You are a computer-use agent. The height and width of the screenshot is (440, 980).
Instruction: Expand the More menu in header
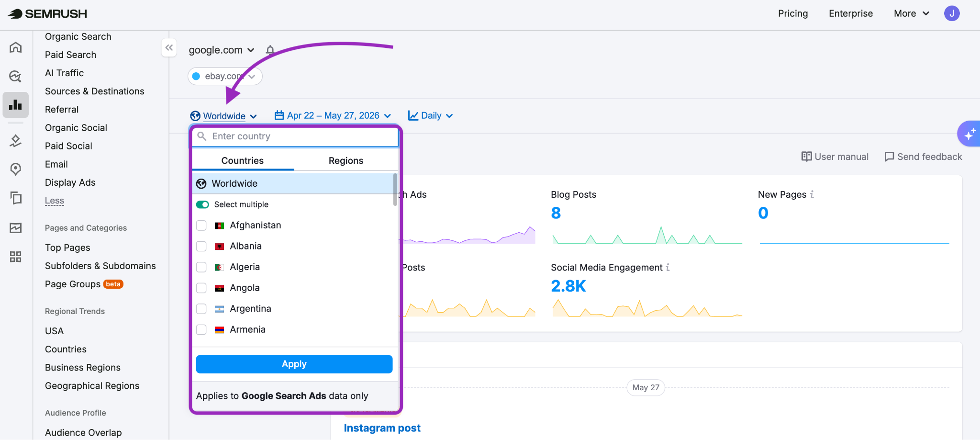point(912,13)
